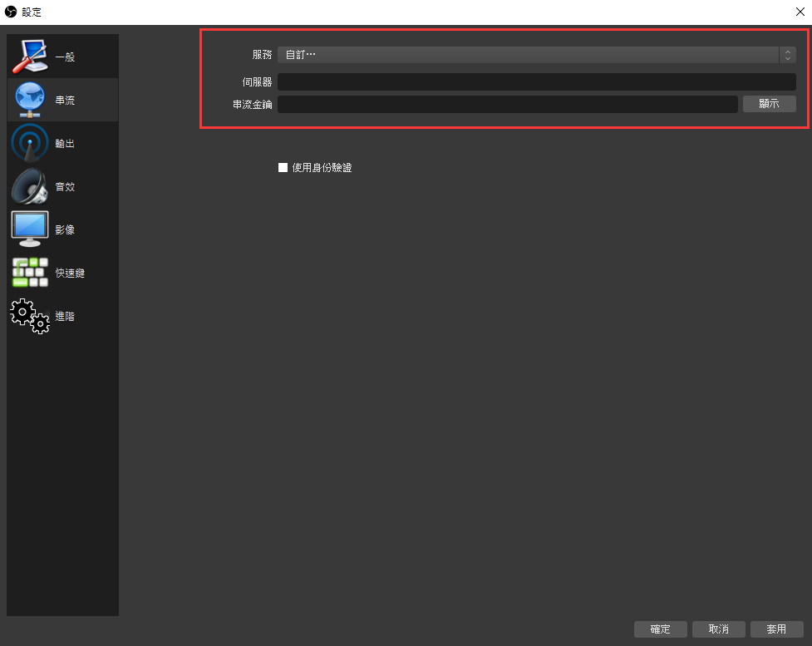The width and height of the screenshot is (812, 646).
Task: Apply changes with the 套用 button
Action: tap(776, 629)
